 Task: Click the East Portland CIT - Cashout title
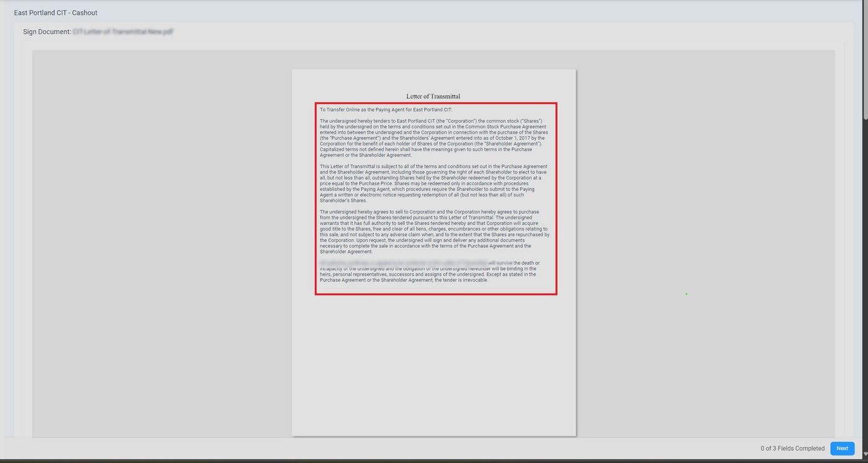[x=56, y=12]
